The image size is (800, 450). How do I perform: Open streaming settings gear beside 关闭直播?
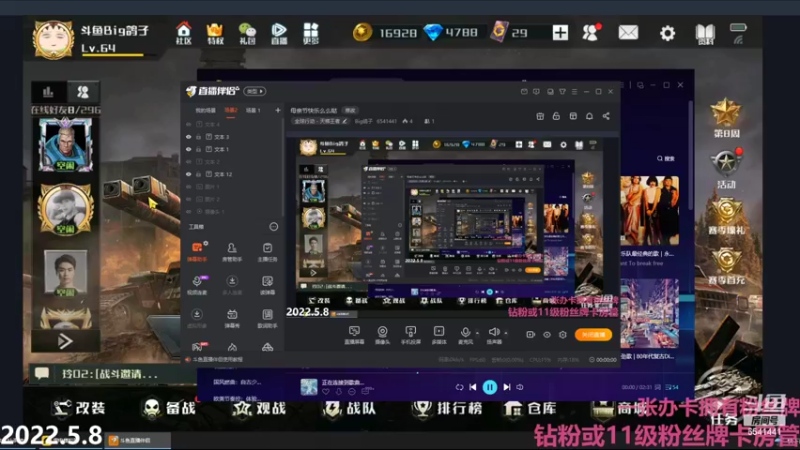point(563,335)
